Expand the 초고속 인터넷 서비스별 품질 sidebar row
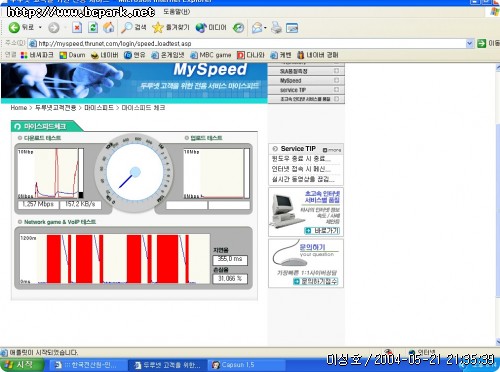Viewport: 500px width, 372px height. (x=306, y=99)
